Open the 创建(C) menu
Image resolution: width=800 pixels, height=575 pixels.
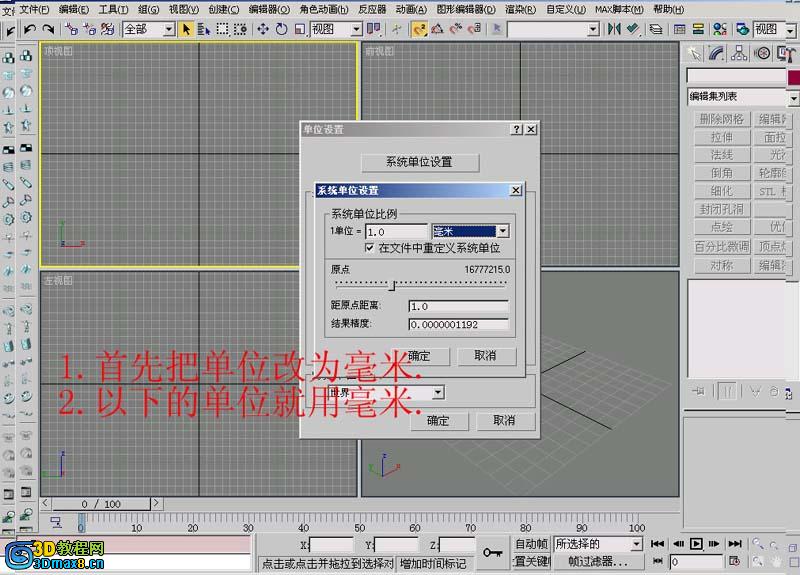click(223, 9)
